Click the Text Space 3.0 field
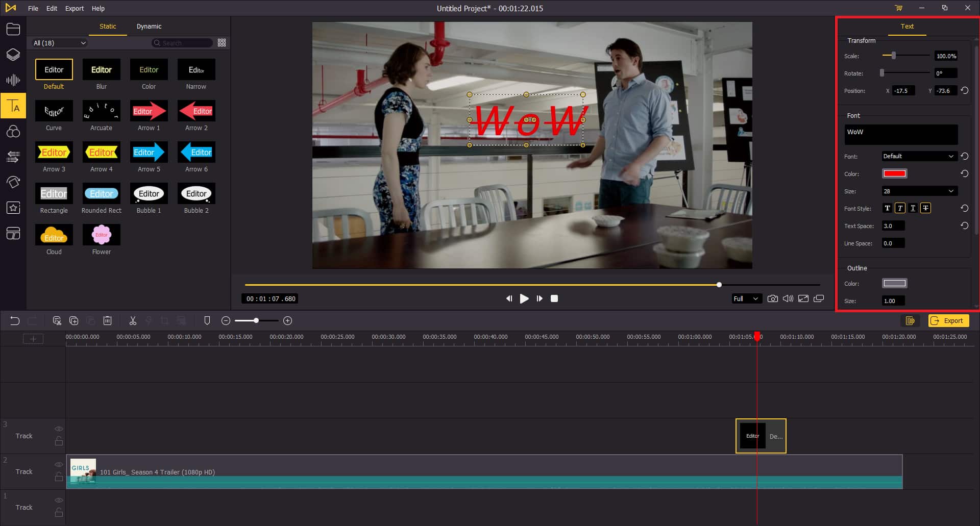The width and height of the screenshot is (980, 526). [893, 226]
